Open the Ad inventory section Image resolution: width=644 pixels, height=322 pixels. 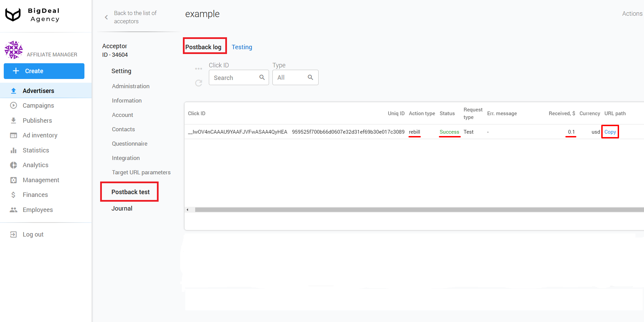click(40, 135)
